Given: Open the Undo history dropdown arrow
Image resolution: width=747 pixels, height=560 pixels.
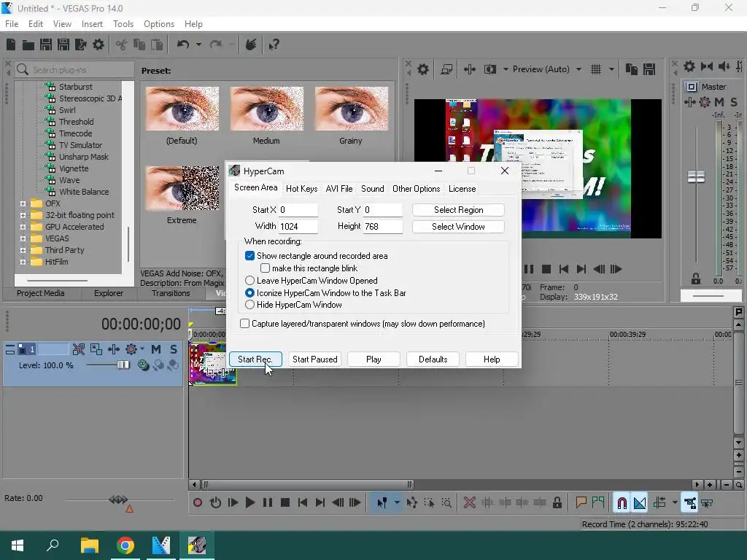Looking at the screenshot, I should click(x=198, y=44).
